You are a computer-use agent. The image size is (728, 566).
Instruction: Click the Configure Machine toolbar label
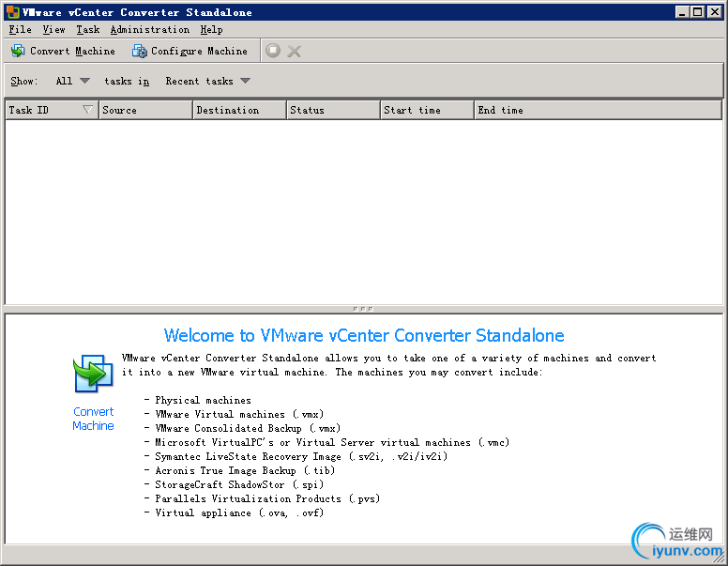click(x=199, y=51)
